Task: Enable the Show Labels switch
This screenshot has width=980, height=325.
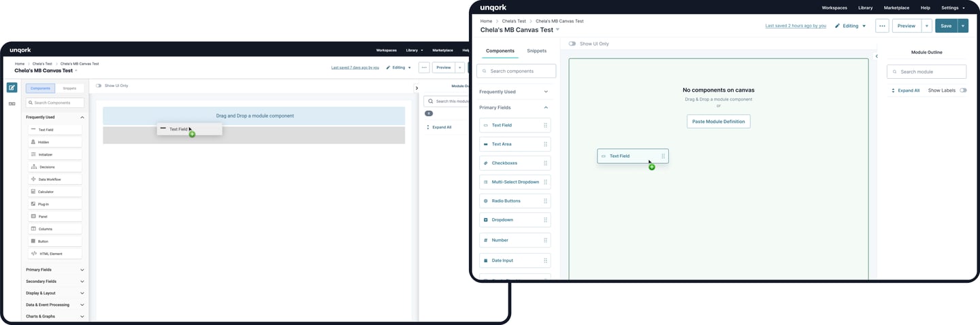Action: [x=963, y=90]
